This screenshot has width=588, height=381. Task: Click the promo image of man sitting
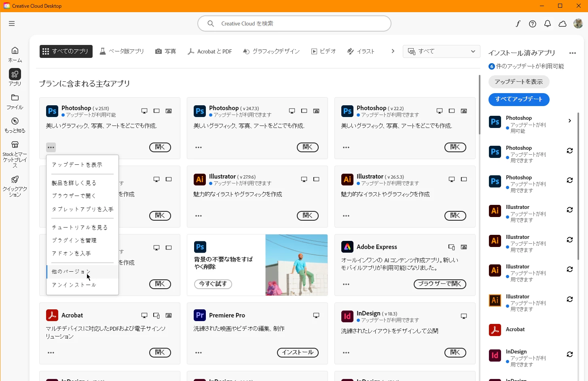click(x=296, y=265)
